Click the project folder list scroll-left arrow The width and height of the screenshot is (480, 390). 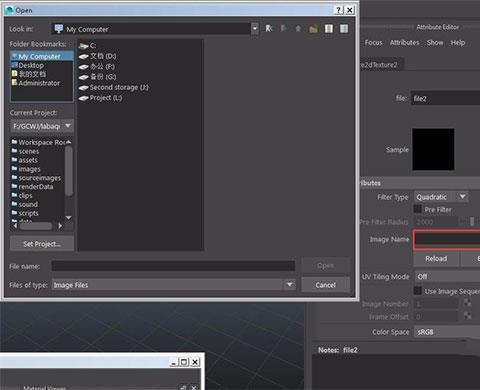click(x=15, y=226)
